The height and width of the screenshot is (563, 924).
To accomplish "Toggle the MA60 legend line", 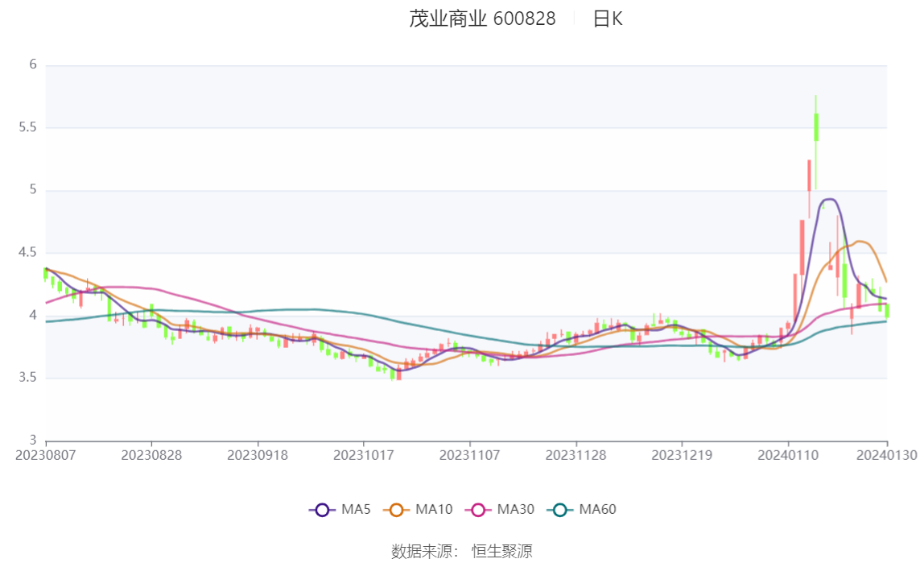I will 582,509.
